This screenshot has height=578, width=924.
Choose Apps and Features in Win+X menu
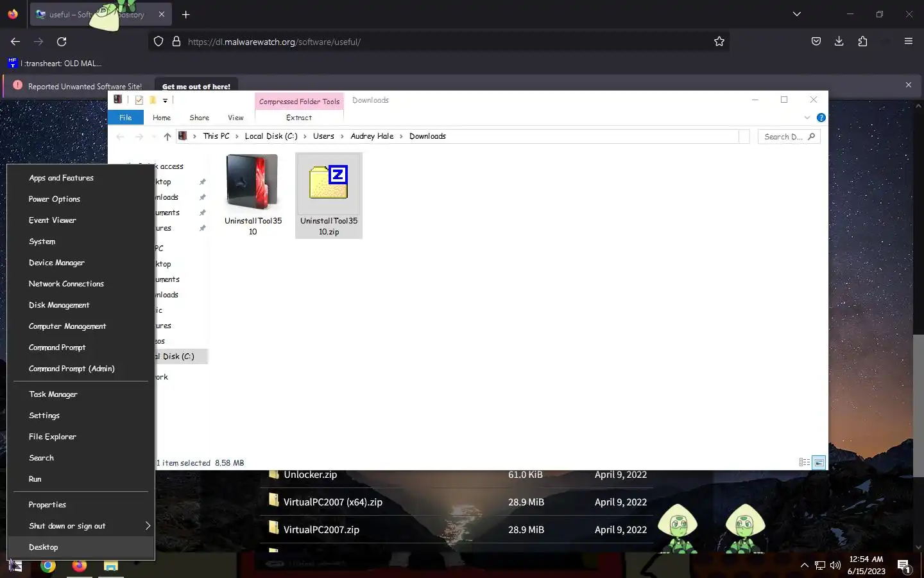pos(81,178)
